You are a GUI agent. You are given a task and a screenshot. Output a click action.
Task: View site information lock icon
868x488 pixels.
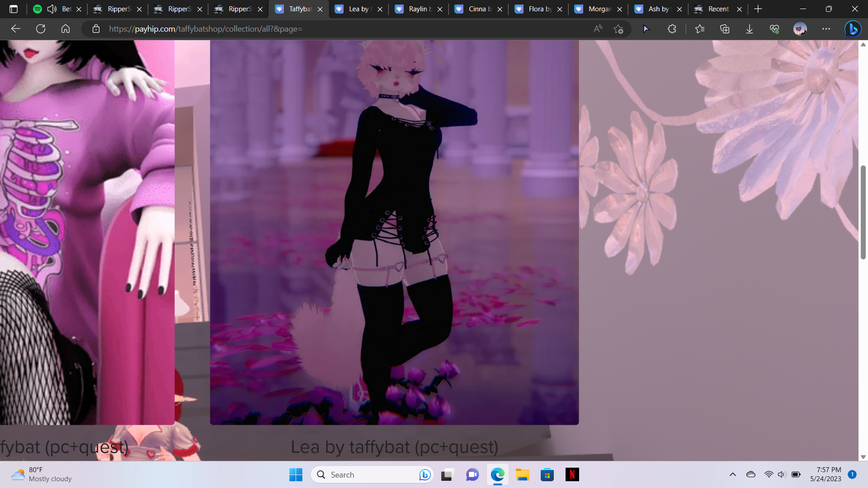[x=96, y=29]
